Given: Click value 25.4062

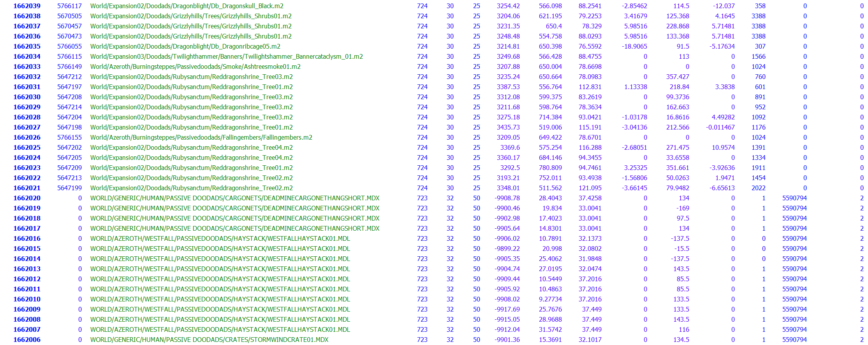Looking at the screenshot, I should (550, 259).
